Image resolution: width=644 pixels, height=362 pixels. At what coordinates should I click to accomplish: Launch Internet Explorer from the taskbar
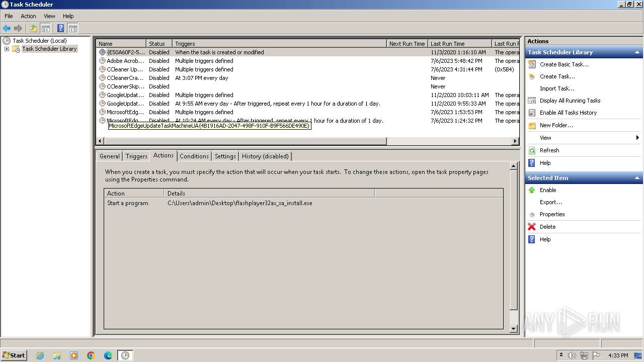click(40, 355)
